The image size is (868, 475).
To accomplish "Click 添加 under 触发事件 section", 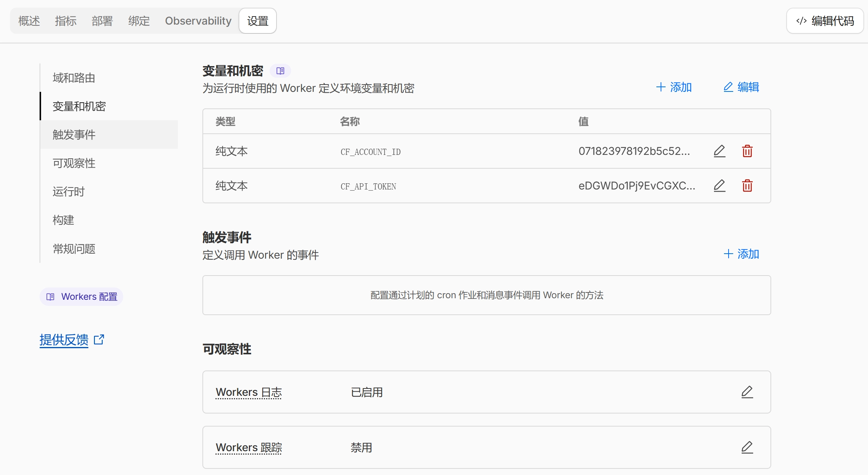I will [741, 254].
